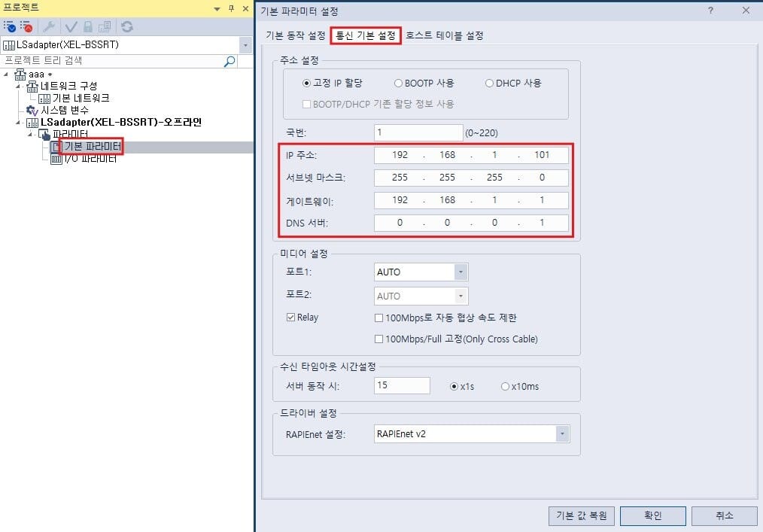Close the 기본 파라미터 설정 dialog
Image resolution: width=763 pixels, height=532 pixels.
click(746, 11)
